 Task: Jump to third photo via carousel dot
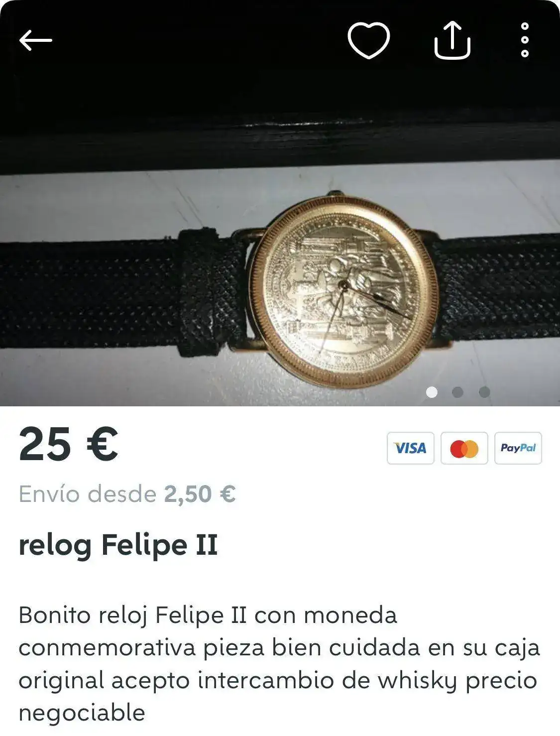click(x=484, y=392)
